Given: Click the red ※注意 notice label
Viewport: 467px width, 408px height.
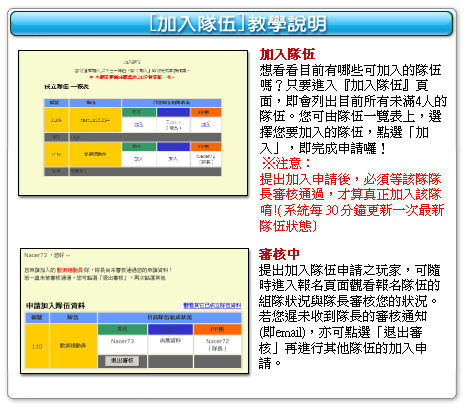Looking at the screenshot, I should (286, 163).
